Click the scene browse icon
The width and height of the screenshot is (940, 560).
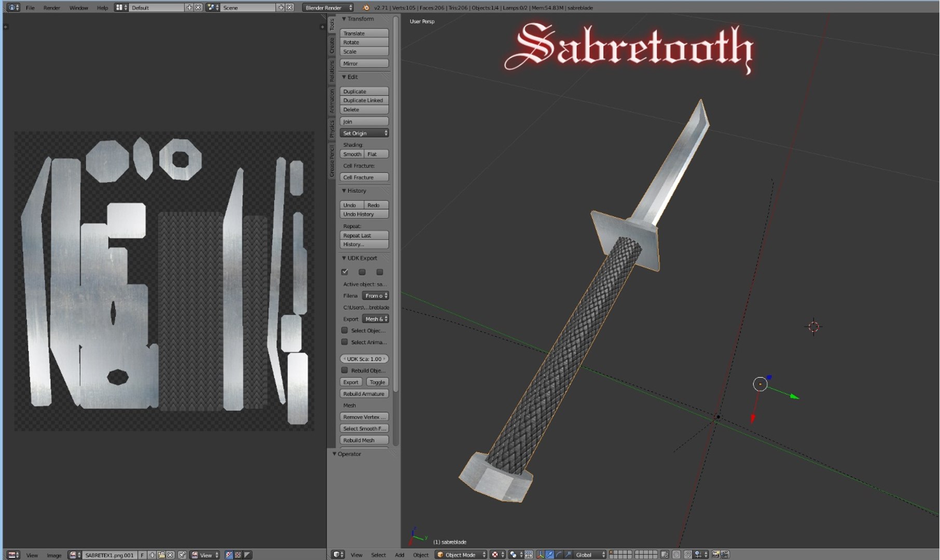[x=213, y=7]
